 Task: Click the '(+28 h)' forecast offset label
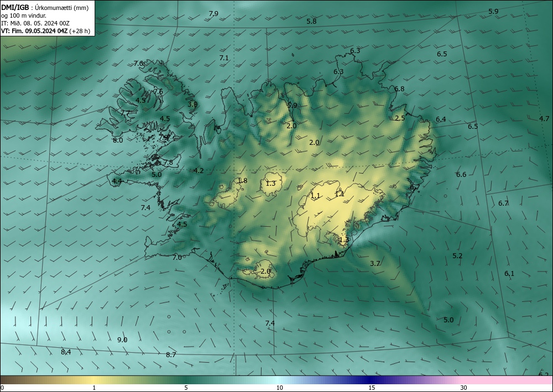[80, 31]
